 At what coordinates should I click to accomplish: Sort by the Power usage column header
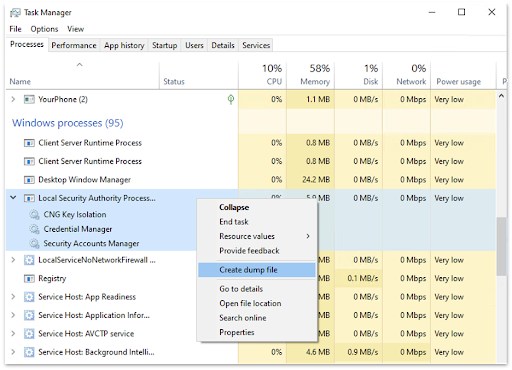coord(463,75)
